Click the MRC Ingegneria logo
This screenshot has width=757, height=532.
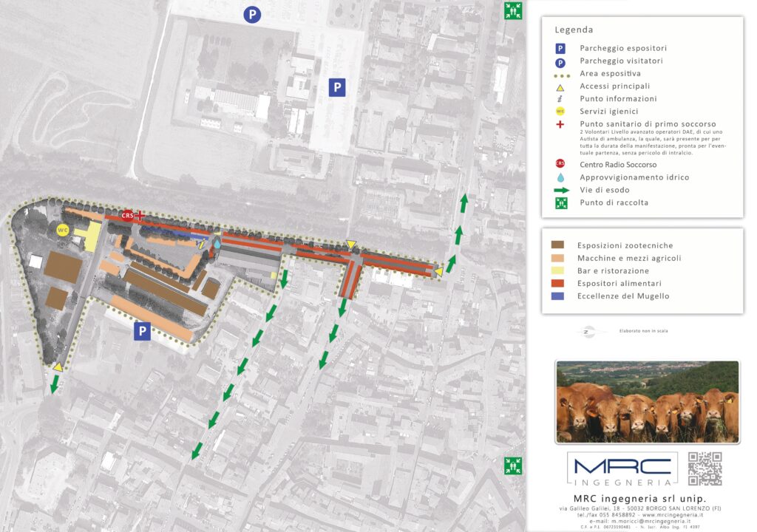[622, 468]
